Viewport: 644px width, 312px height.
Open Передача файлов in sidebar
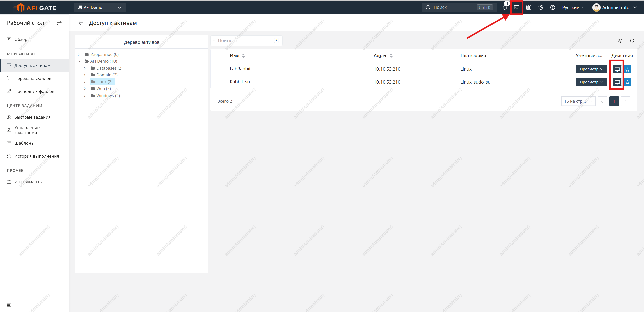(x=34, y=78)
